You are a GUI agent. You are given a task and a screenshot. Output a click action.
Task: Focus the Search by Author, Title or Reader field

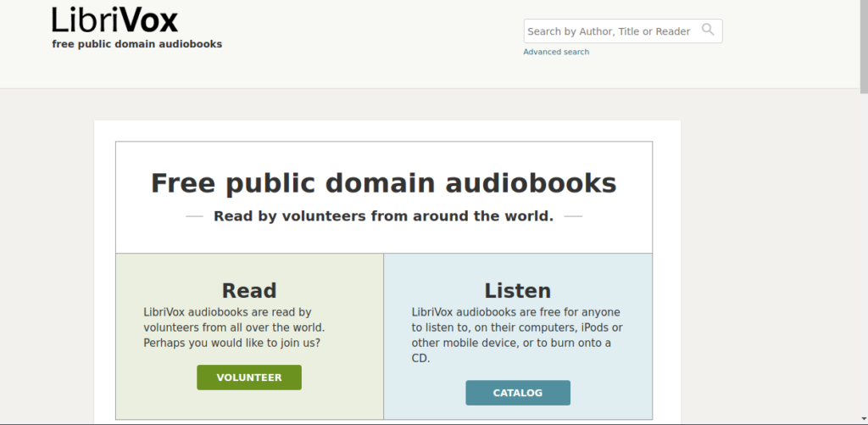click(x=623, y=31)
